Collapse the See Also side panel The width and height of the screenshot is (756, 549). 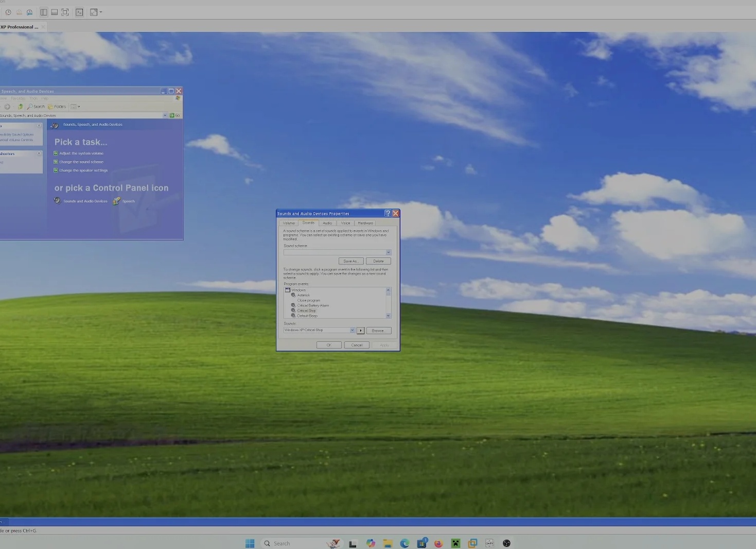pyautogui.click(x=39, y=126)
